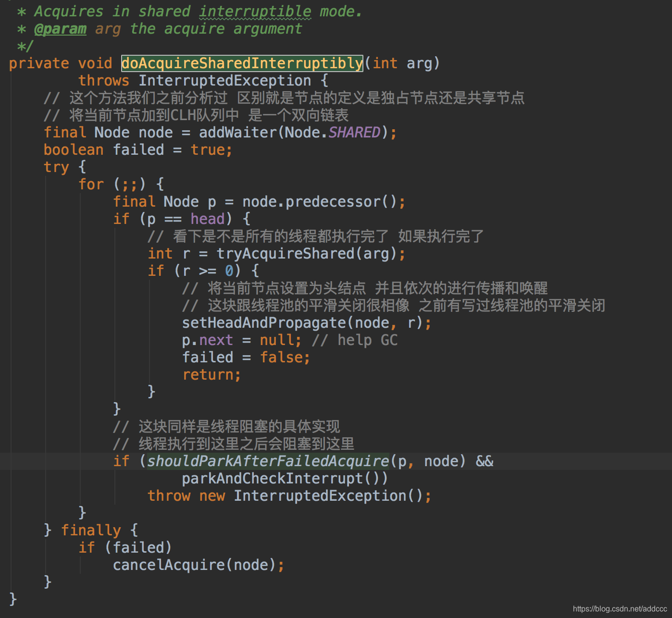Click 'if (failed)' in finally block
This screenshot has width=672, height=618.
pyautogui.click(x=125, y=547)
